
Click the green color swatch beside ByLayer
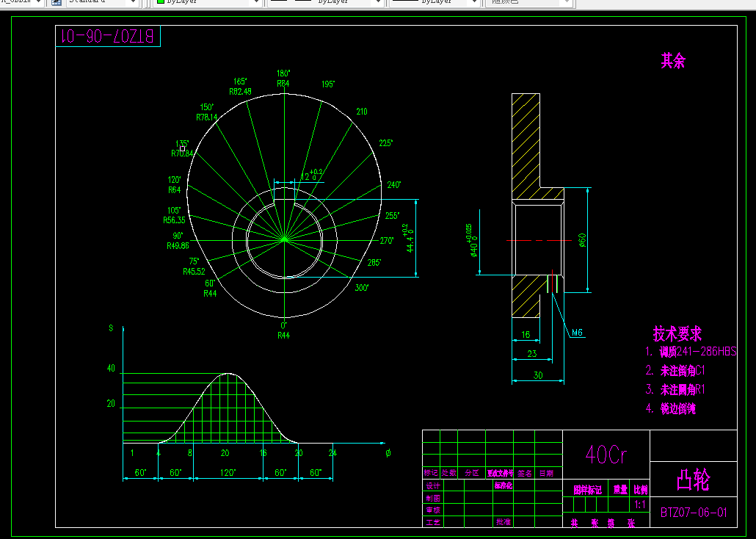pyautogui.click(x=161, y=1)
